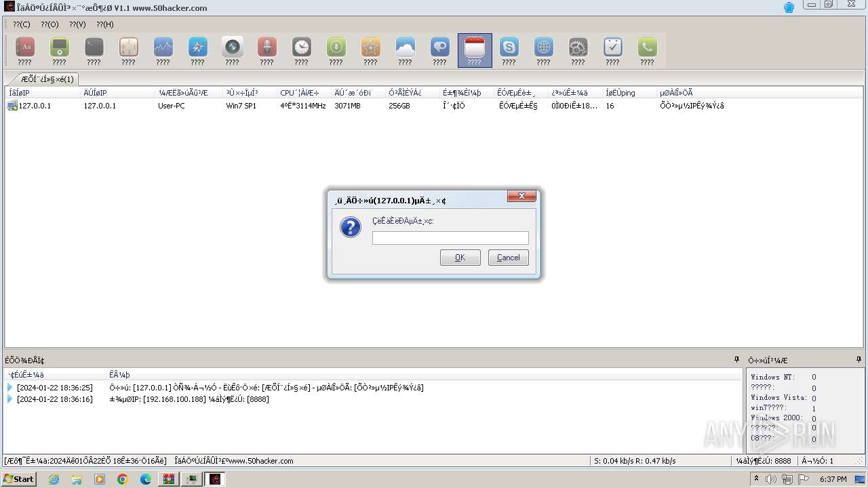This screenshot has width=868, height=488.
Task: Show hidden system tray icons arrow
Action: click(x=756, y=479)
